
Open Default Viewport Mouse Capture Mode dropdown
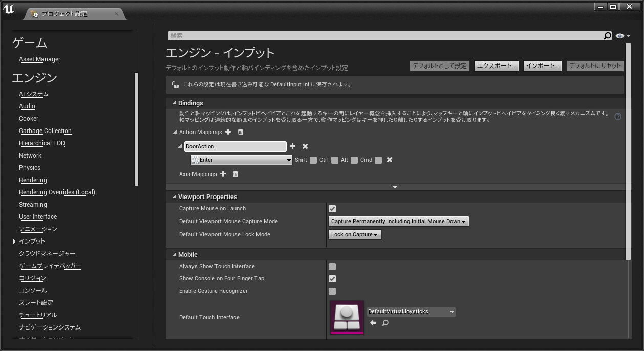pyautogui.click(x=398, y=222)
